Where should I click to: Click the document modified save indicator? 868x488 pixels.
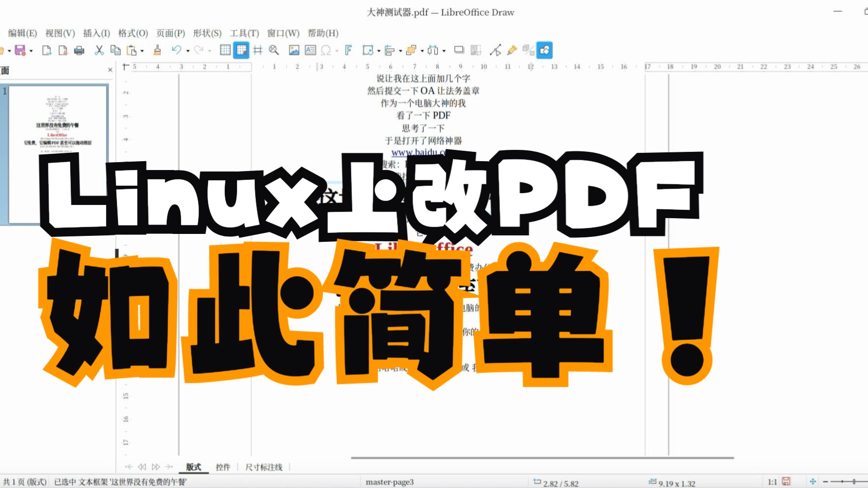point(786,482)
